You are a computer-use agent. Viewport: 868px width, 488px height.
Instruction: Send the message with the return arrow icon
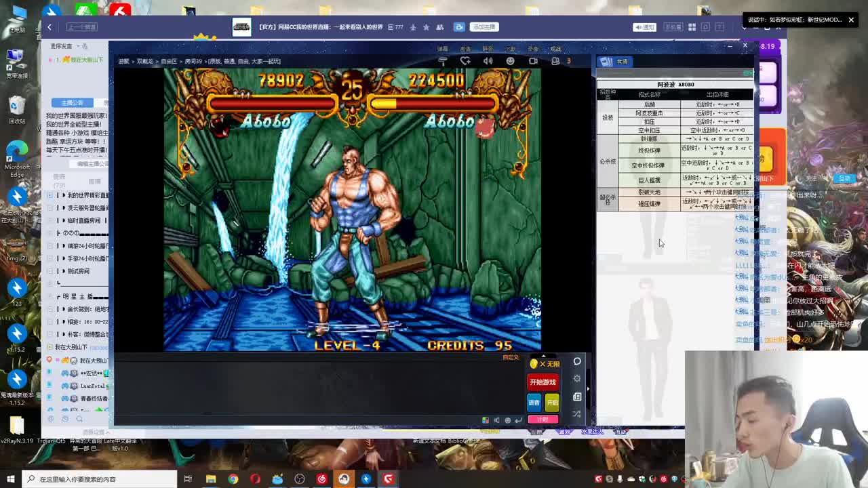click(518, 420)
